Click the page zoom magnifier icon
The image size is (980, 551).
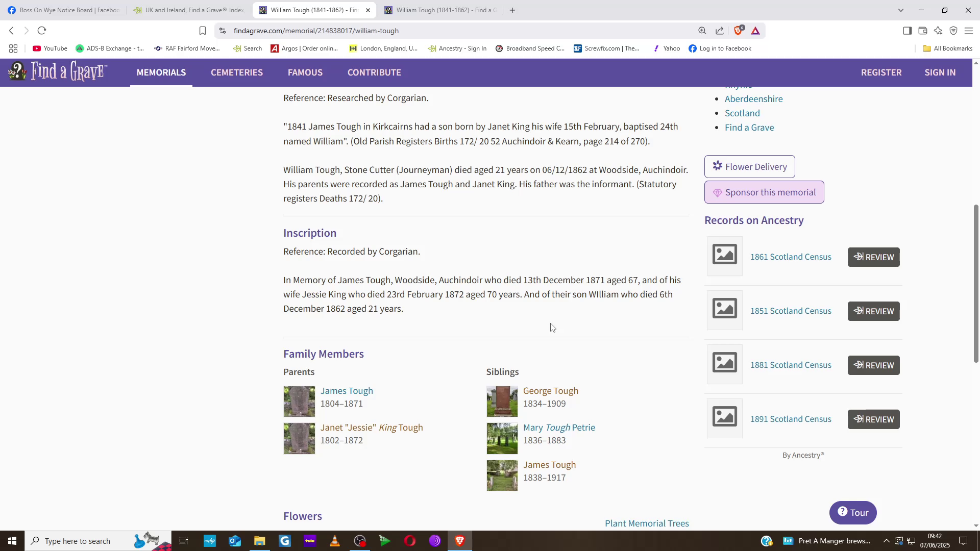click(x=702, y=31)
